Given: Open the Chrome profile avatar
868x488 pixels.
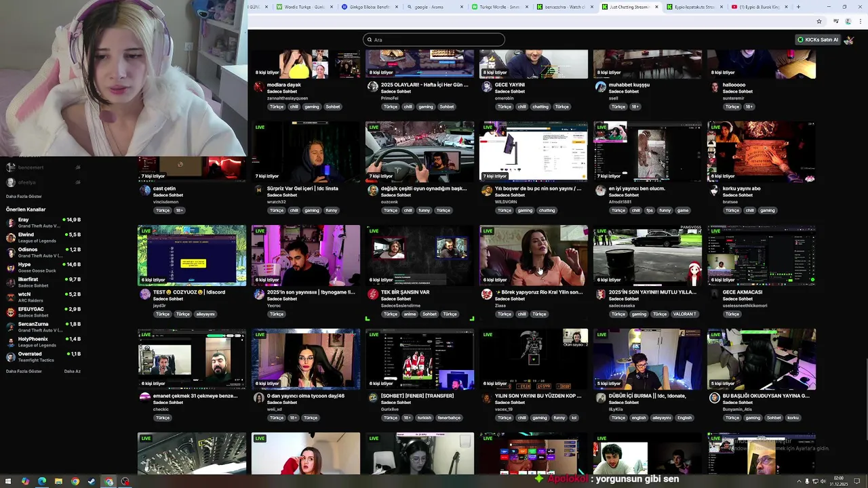Looking at the screenshot, I should [848, 21].
